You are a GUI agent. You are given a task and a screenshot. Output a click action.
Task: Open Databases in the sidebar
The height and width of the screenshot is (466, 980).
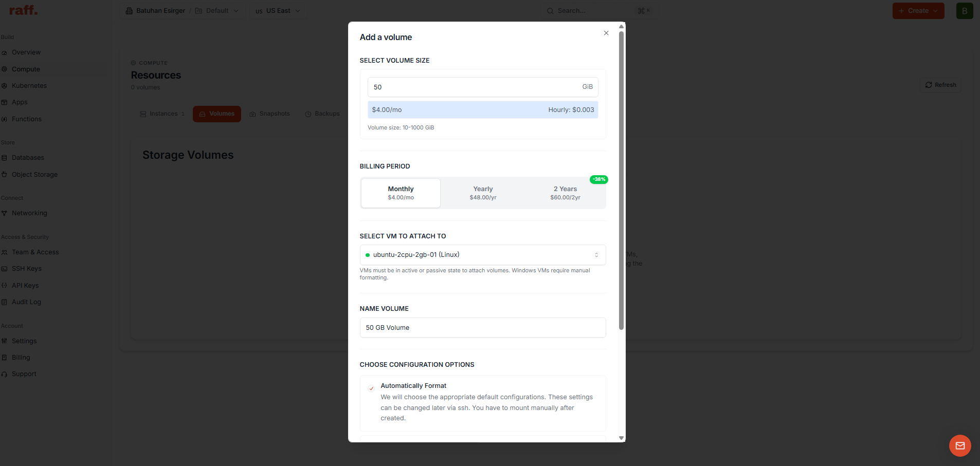tap(28, 158)
